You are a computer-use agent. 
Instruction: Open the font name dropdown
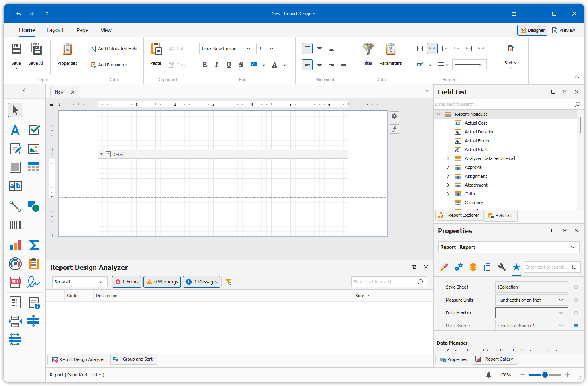[x=249, y=49]
